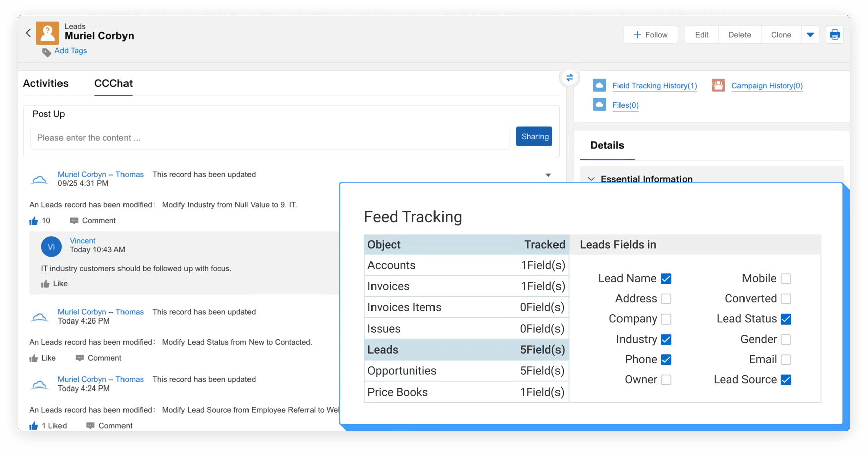The height and width of the screenshot is (452, 868).
Task: Open dropdown arrow next to Clone
Action: pos(810,35)
